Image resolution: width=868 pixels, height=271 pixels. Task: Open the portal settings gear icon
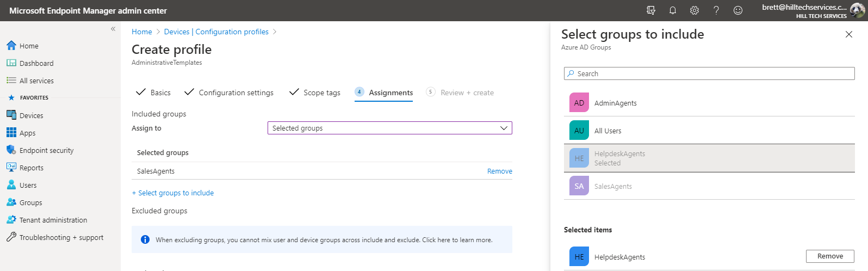pyautogui.click(x=695, y=10)
